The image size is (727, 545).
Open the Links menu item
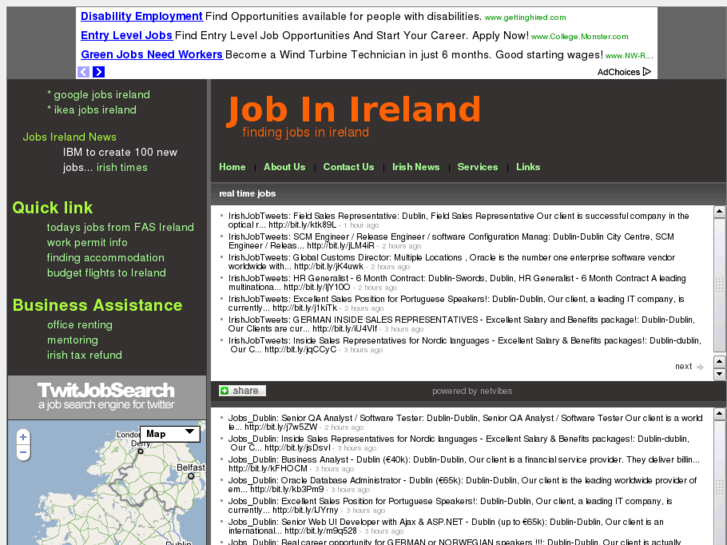click(528, 167)
